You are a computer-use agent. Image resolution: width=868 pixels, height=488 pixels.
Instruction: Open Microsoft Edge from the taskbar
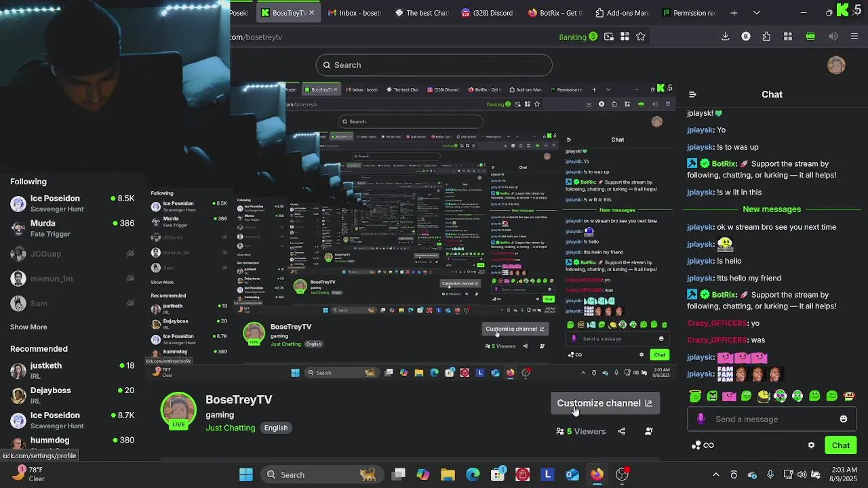473,474
